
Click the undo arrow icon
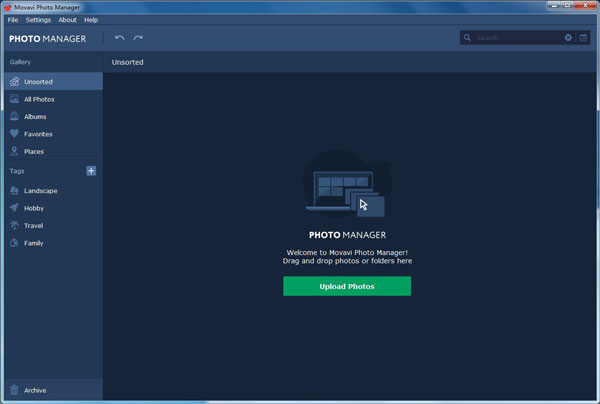point(119,37)
